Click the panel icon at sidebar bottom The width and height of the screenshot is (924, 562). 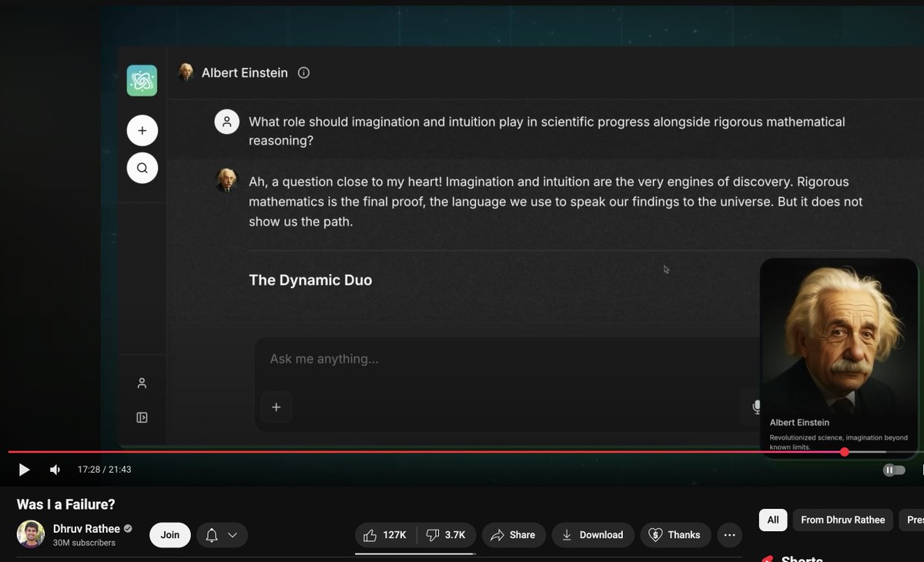pyautogui.click(x=142, y=416)
